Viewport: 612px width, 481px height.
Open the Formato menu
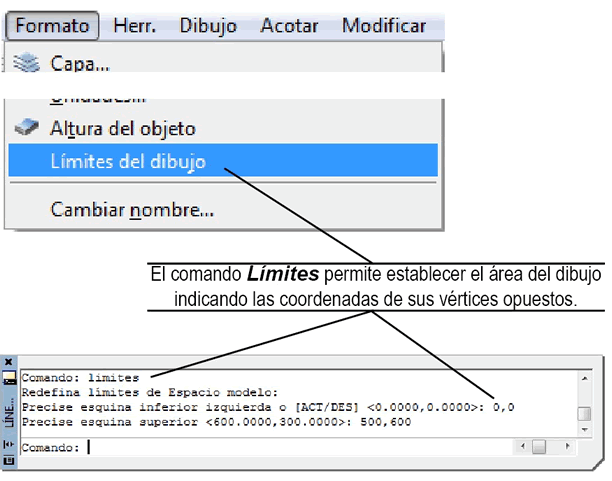click(x=52, y=26)
